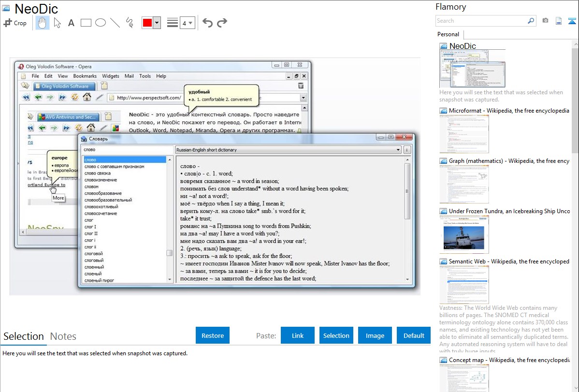Undo the last annotation
The height and width of the screenshot is (392, 579).
pos(207,23)
